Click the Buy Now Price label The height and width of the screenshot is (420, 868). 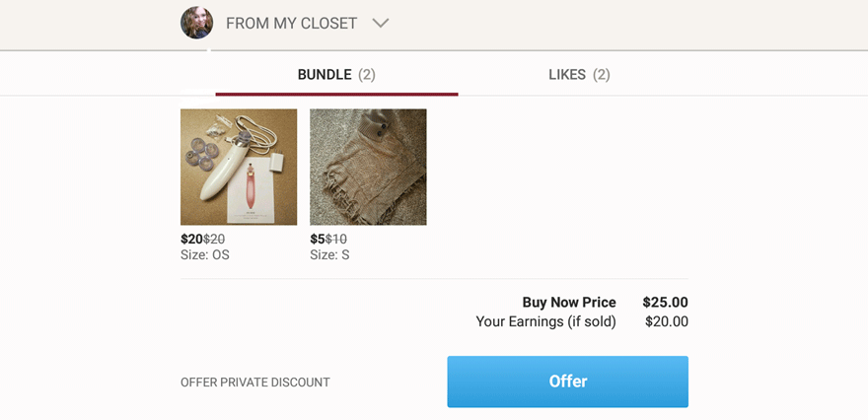(569, 303)
